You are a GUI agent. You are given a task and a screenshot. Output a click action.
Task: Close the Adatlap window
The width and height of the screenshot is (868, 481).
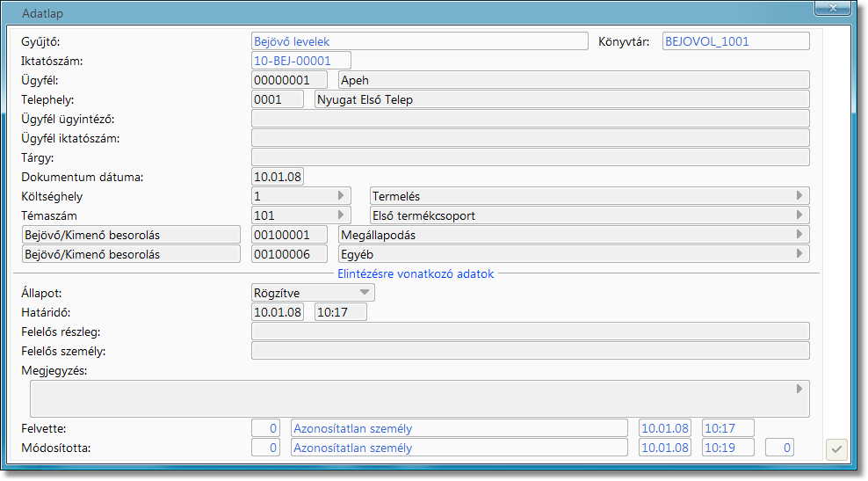(x=830, y=9)
